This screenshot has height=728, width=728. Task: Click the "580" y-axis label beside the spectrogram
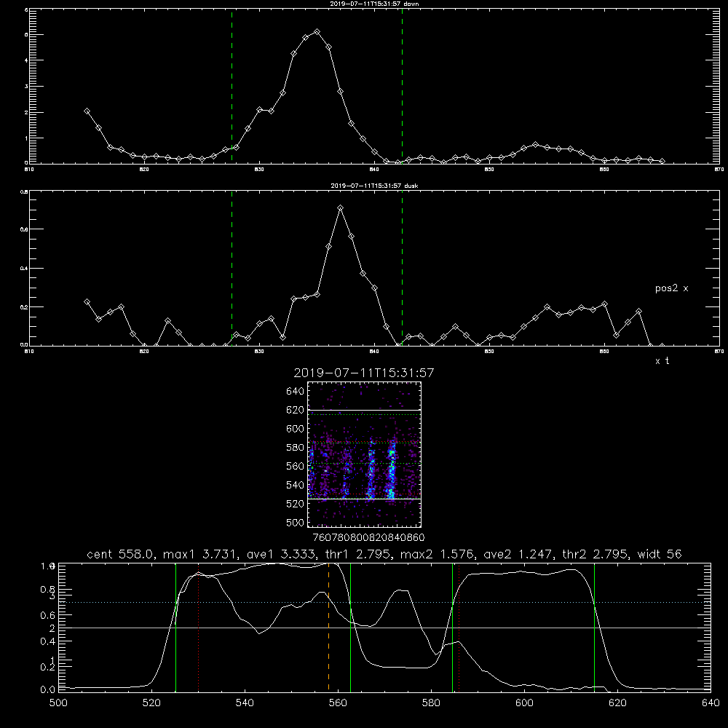tap(296, 448)
